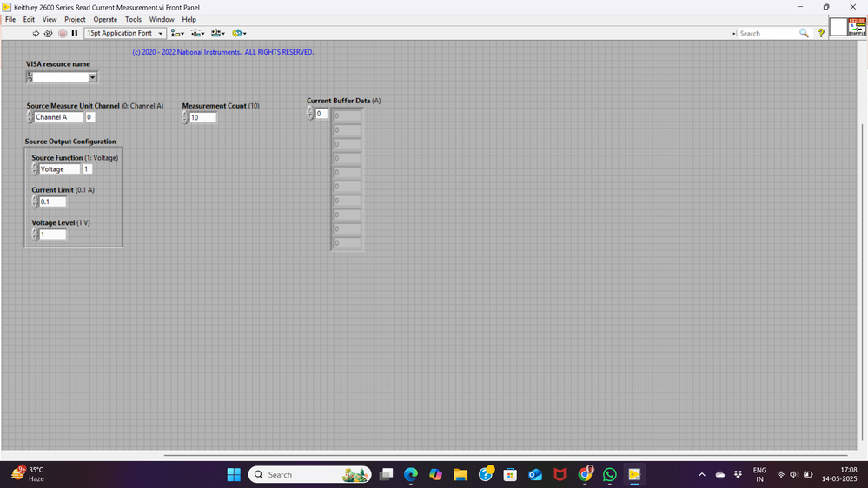Click the Source Function value 1 field

[87, 169]
